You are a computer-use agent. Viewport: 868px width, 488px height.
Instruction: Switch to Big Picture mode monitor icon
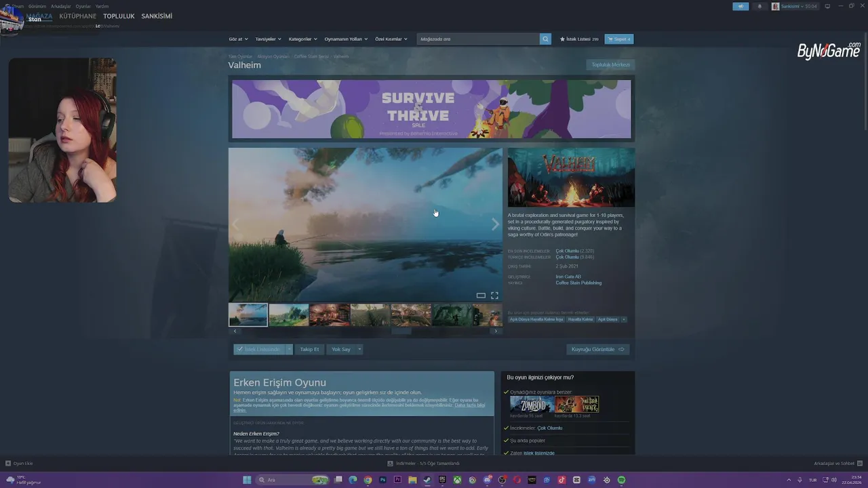coord(827,6)
